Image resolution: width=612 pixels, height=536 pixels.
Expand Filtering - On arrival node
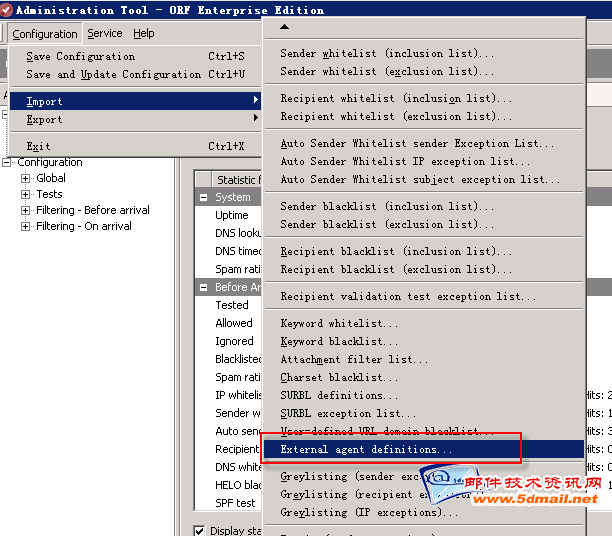click(25, 226)
